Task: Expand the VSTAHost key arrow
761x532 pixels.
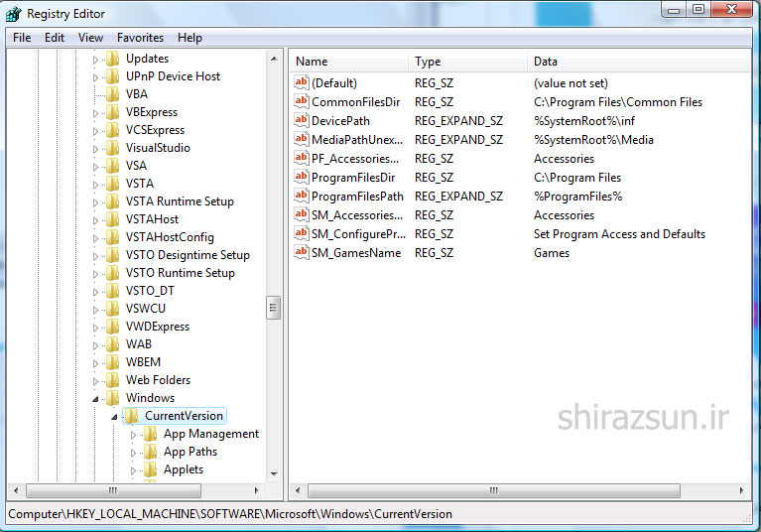Action: point(95,220)
